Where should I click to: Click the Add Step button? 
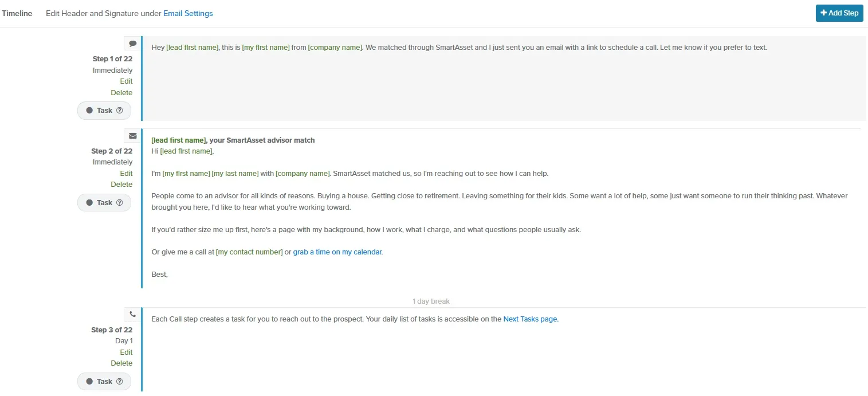tap(839, 13)
